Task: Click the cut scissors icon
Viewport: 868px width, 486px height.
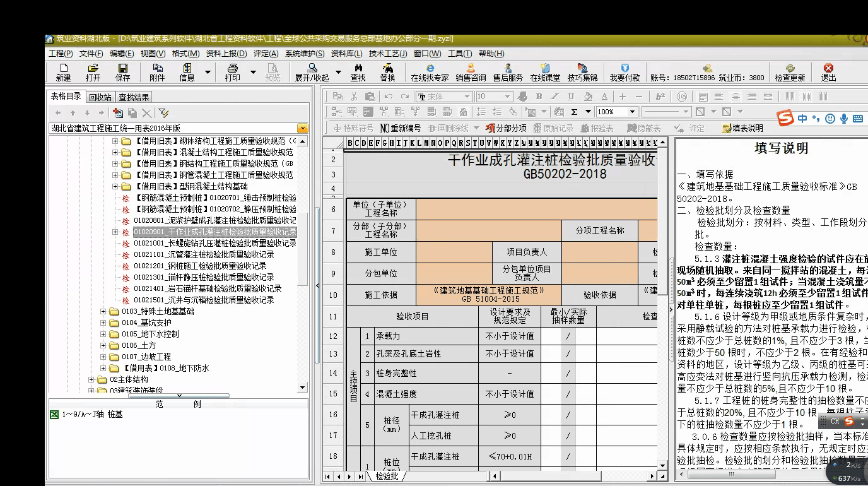Action: click(354, 96)
